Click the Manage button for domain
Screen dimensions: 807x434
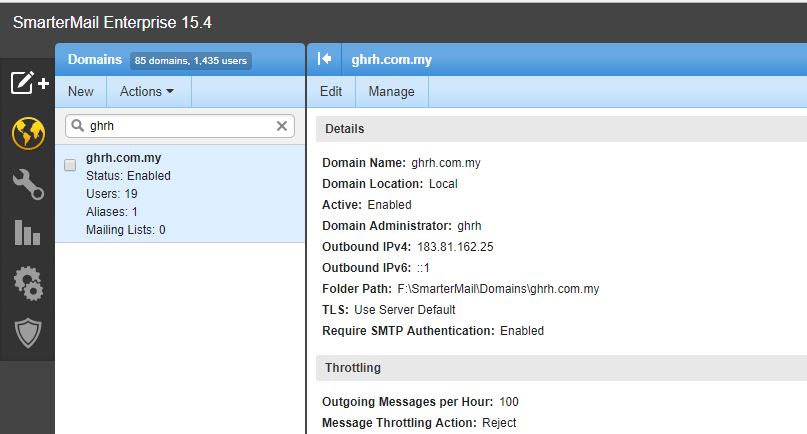[391, 91]
